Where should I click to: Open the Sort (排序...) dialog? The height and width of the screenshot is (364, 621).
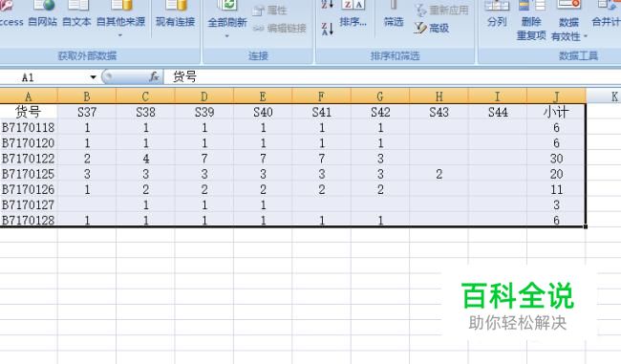(353, 14)
